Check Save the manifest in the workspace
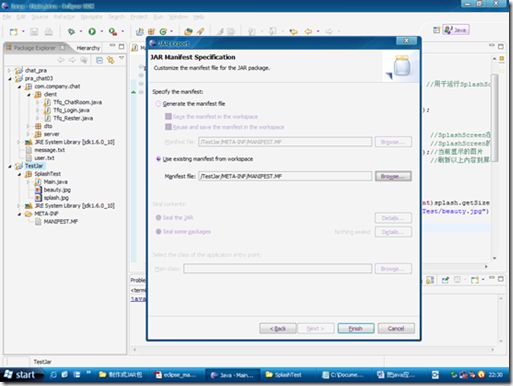The height and width of the screenshot is (386, 513). click(x=168, y=116)
